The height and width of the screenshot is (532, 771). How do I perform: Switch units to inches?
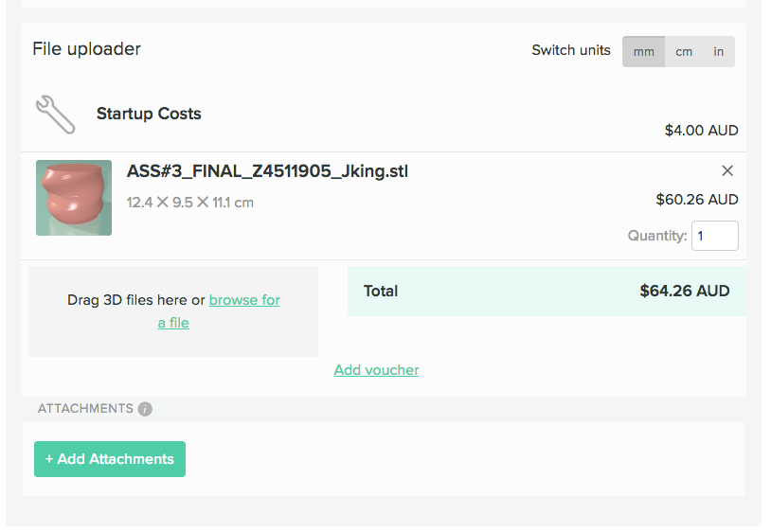[x=718, y=52]
